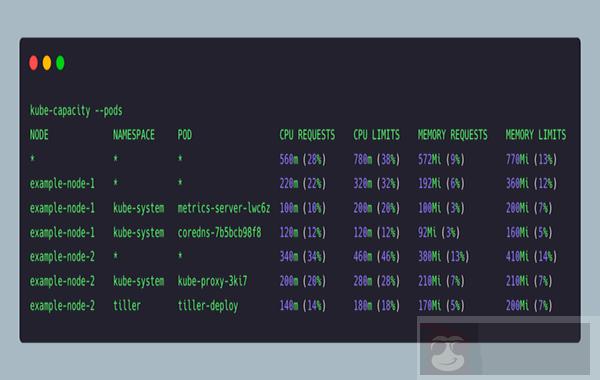Click example-node-2 in the 340m (34%) row

[x=62, y=256]
